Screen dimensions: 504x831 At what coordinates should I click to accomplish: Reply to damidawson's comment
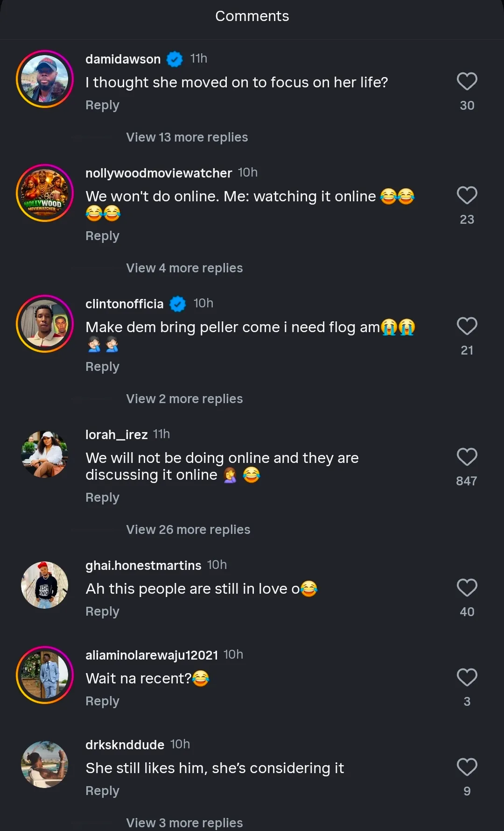coord(102,106)
